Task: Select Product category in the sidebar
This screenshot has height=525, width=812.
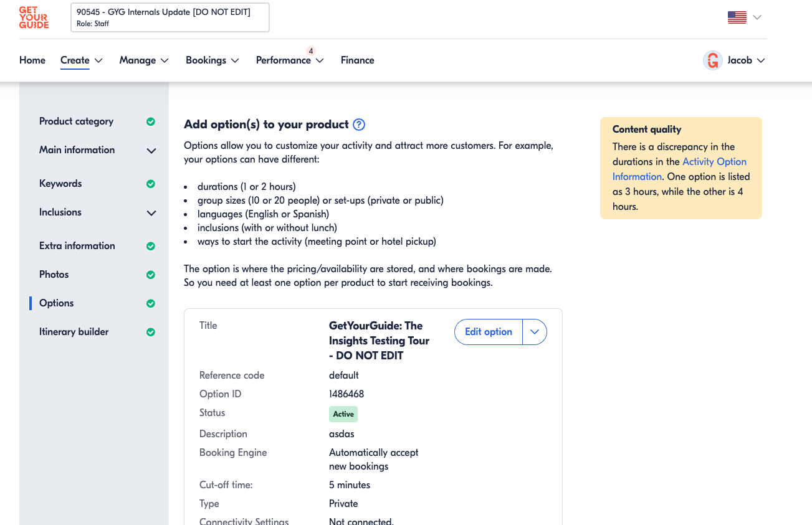Action: [x=76, y=121]
